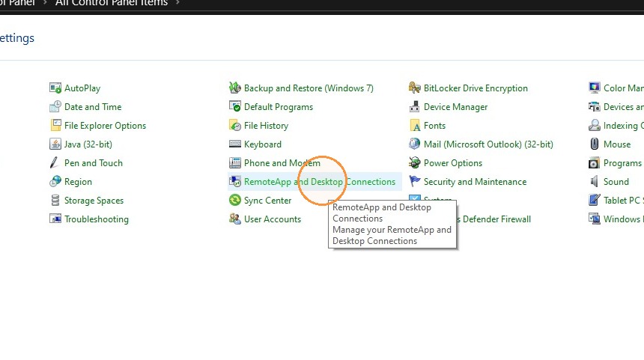Open Date and Time settings link

pos(93,107)
